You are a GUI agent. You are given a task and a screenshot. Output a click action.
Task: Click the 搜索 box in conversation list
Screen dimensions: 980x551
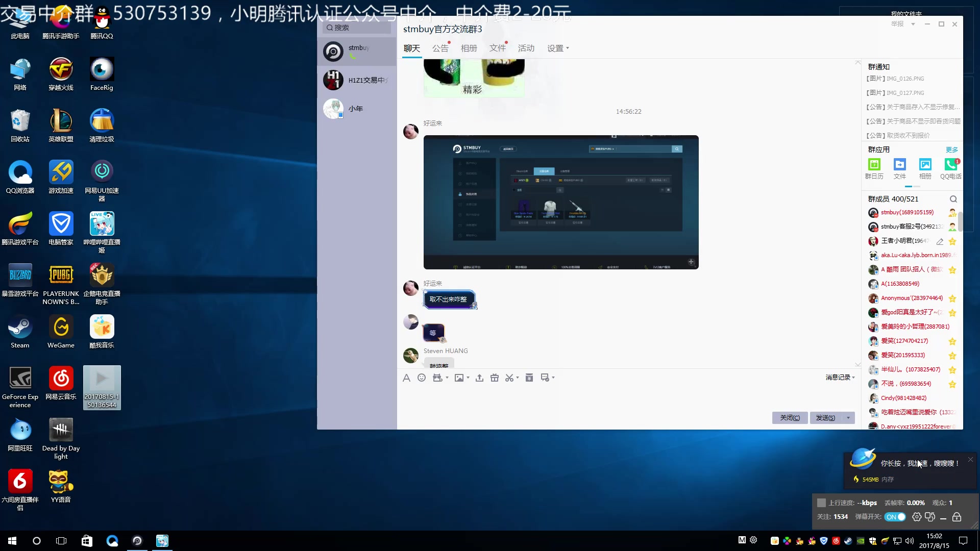[x=357, y=28]
